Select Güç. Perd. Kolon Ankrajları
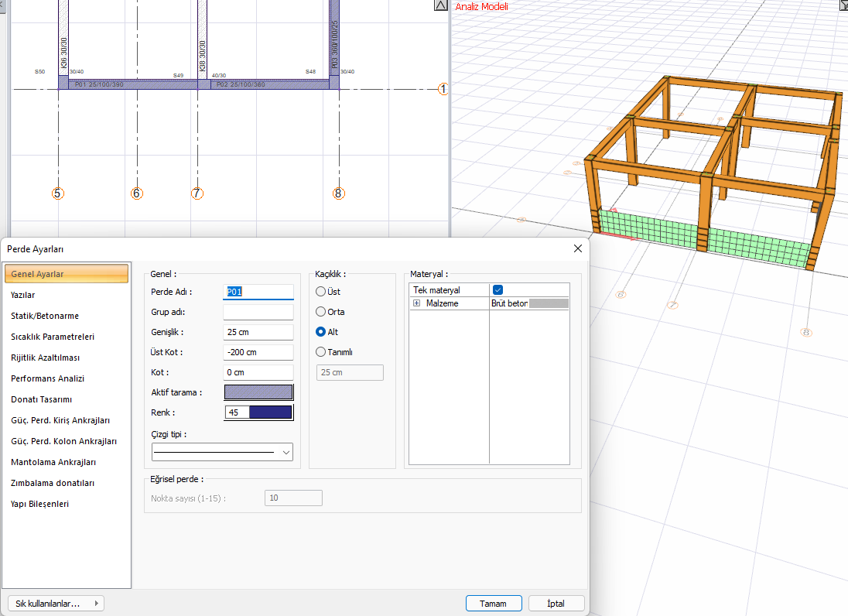The image size is (848, 616). click(x=63, y=441)
